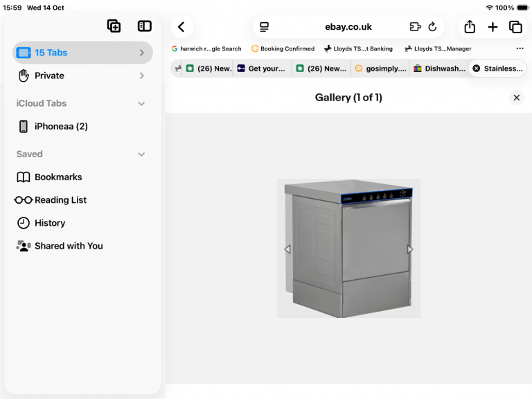
Task: Collapse the iCloud Tabs section
Action: click(x=141, y=103)
